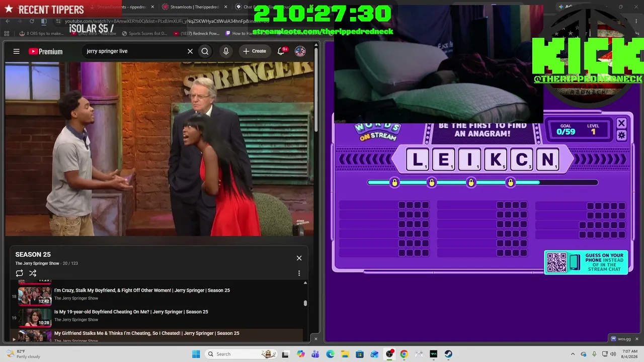Open "Sports Scores Bot D..." bookmark

pos(143,34)
